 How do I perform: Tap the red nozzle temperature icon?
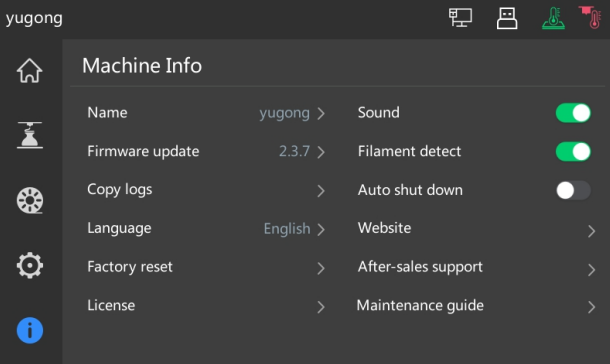[x=590, y=18]
